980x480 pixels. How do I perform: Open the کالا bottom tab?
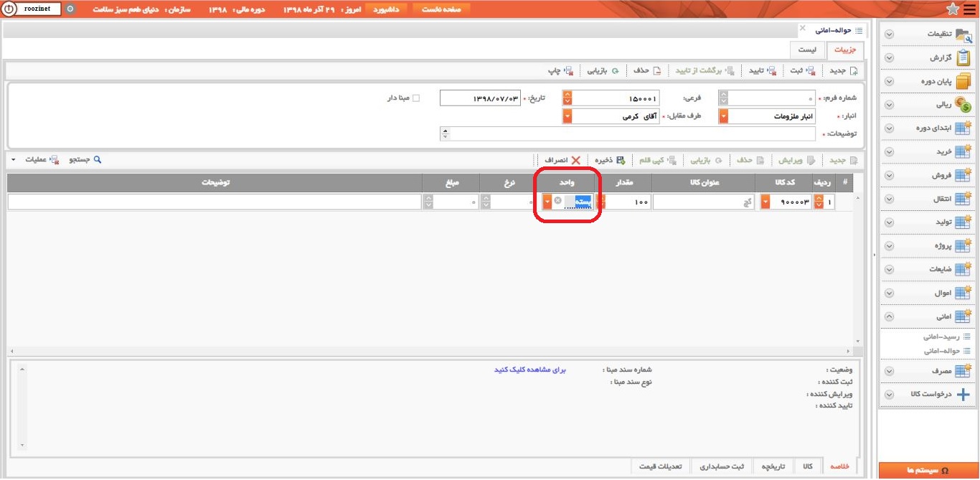(x=808, y=466)
